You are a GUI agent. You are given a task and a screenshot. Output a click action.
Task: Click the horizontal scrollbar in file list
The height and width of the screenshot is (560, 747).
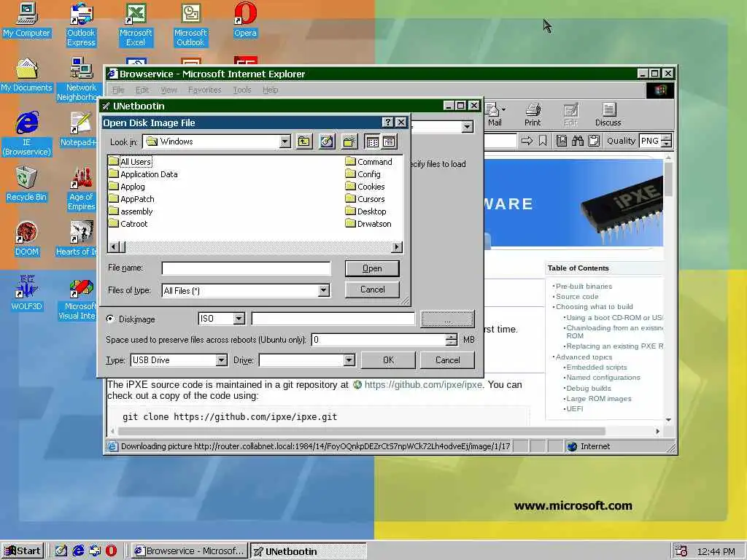[x=255, y=247]
